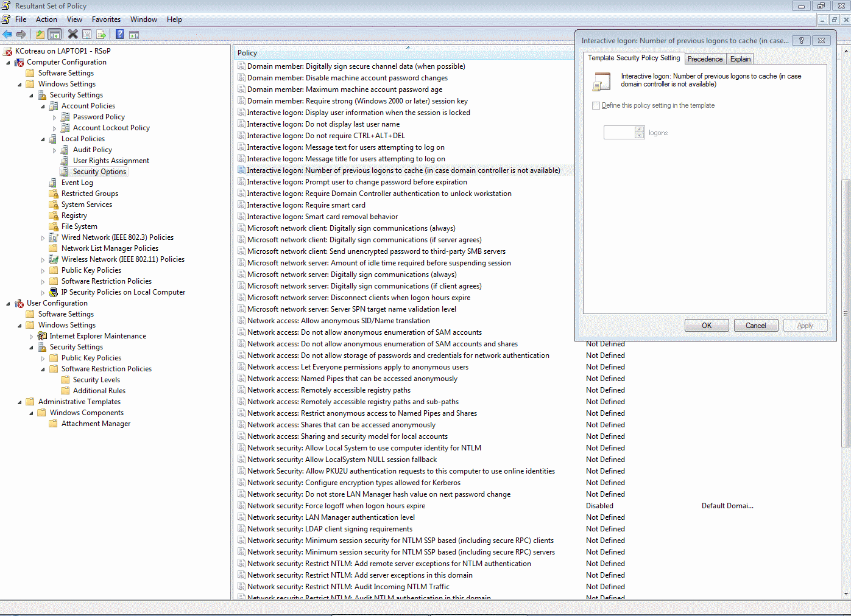Click the Restricted Groups folder icon
The image size is (851, 616).
point(54,194)
